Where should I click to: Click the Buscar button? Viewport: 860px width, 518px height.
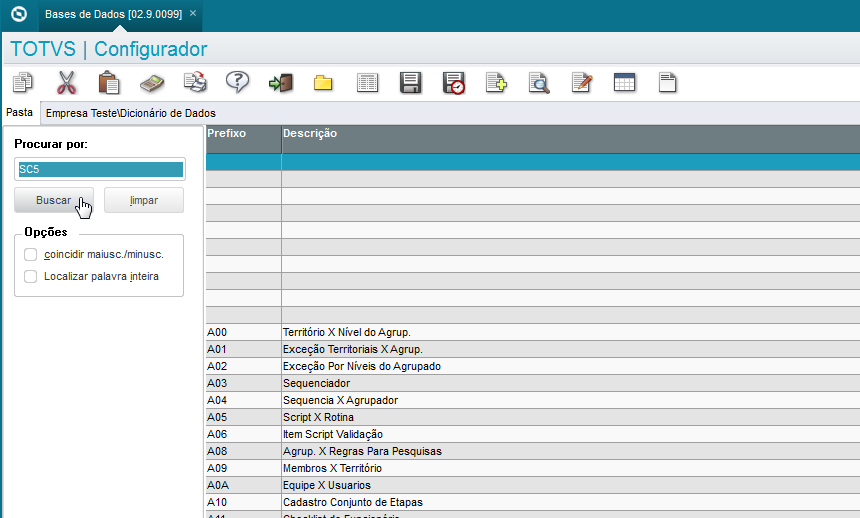pyautogui.click(x=54, y=200)
